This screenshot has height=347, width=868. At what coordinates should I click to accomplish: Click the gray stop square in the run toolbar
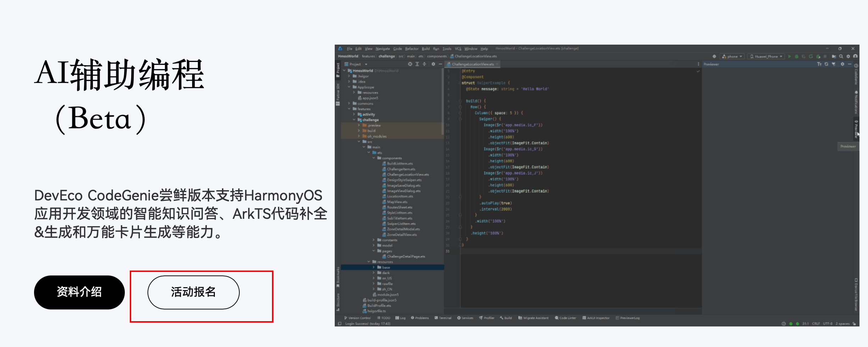coord(825,56)
